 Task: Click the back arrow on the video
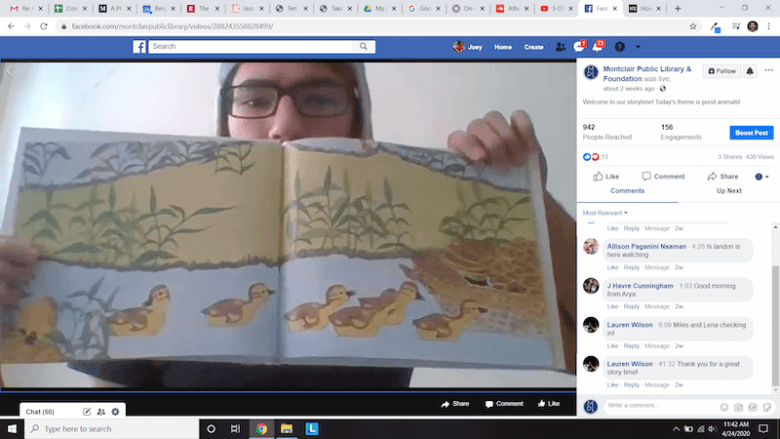click(x=9, y=71)
